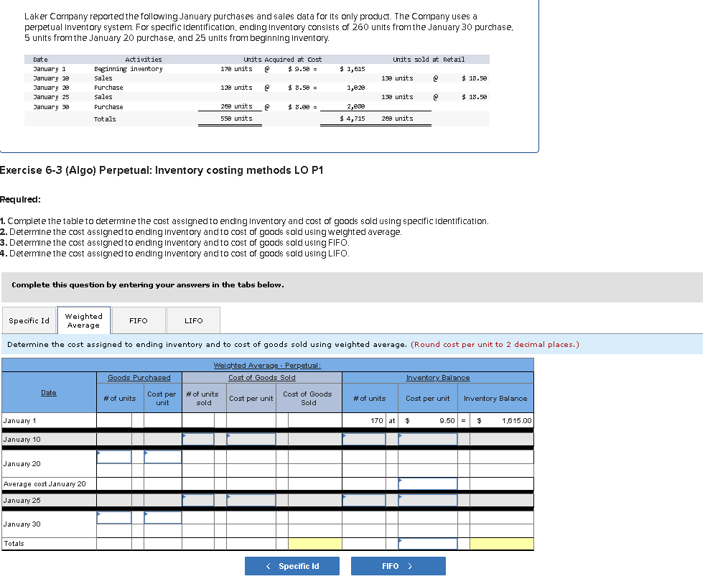The image size is (728, 584).
Task: Select January 25 units sold field
Action: pos(198,501)
